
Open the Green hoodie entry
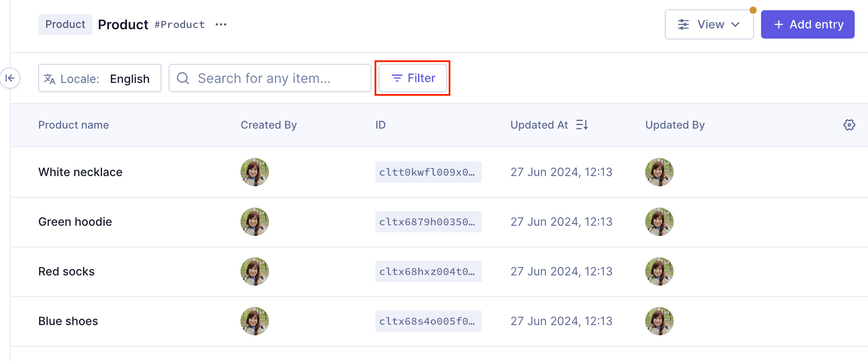tap(75, 222)
